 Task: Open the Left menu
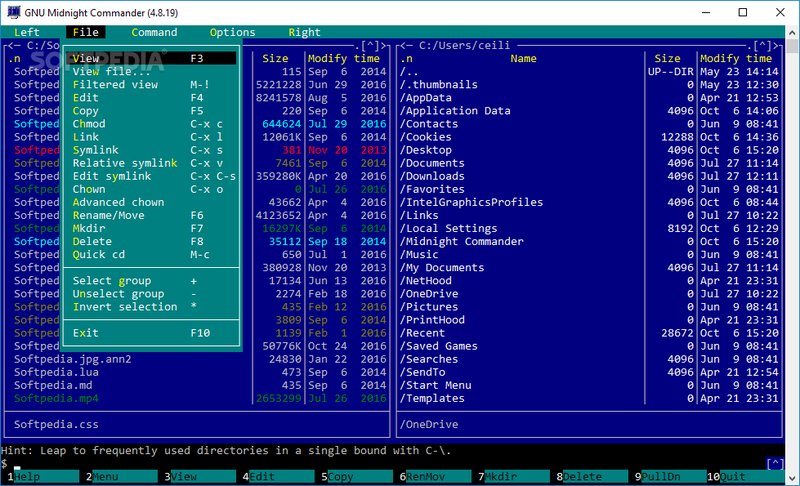(27, 32)
